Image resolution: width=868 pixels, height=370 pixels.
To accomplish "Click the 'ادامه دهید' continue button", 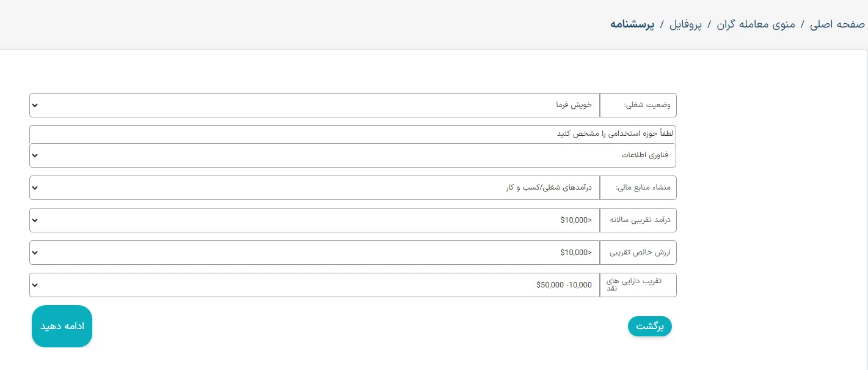I will click(62, 326).
